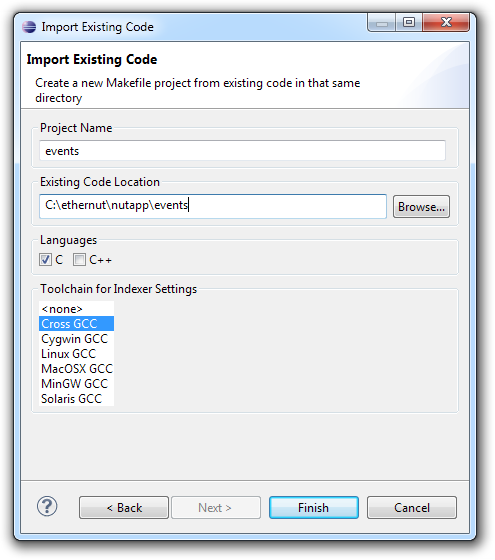Cancel the import dialog
Screen dimensions: 495x560
[x=412, y=508]
